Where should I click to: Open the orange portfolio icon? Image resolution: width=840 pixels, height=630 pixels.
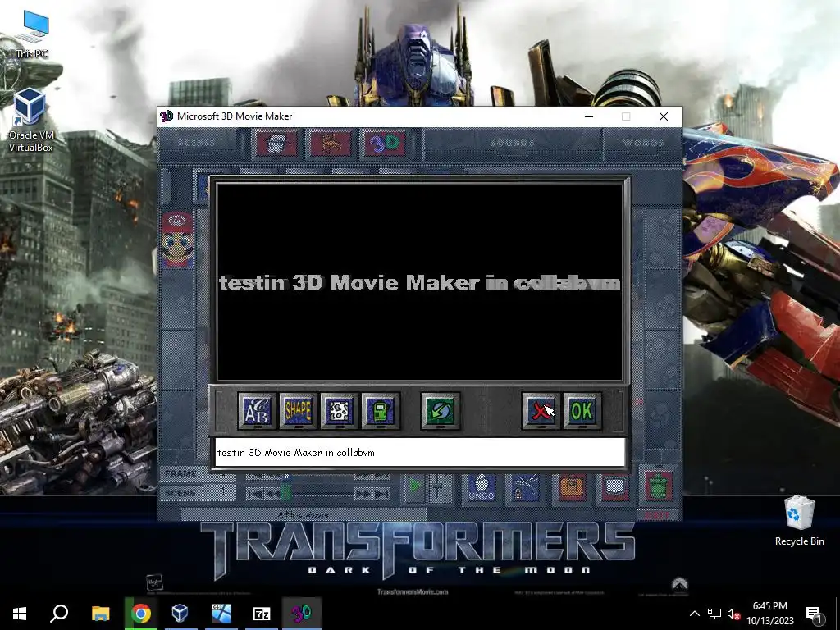(572, 487)
